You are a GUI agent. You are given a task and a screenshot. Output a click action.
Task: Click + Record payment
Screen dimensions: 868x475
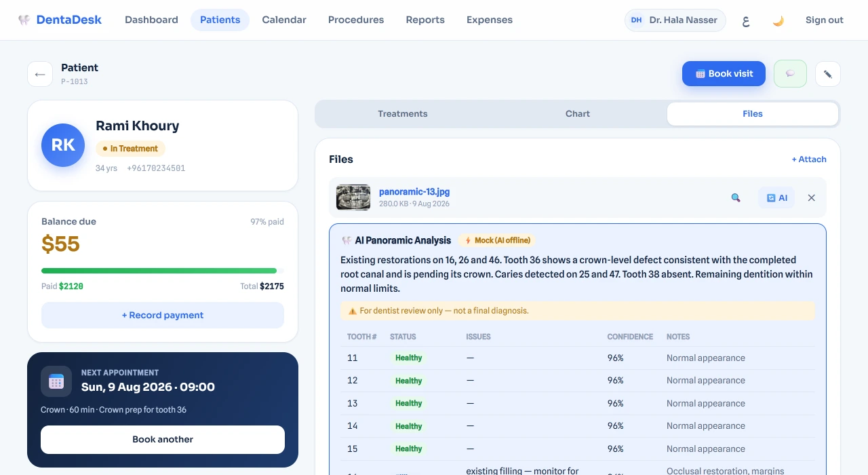163,315
